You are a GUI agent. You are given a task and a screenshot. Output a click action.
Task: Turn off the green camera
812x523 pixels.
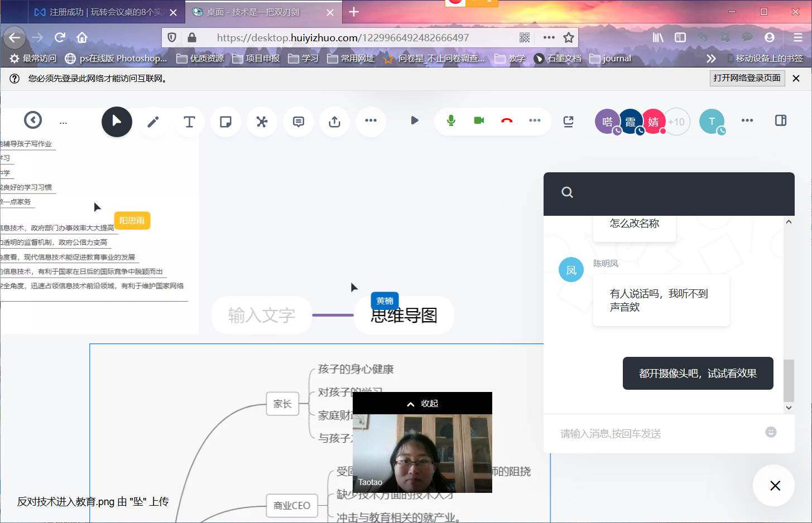click(479, 120)
